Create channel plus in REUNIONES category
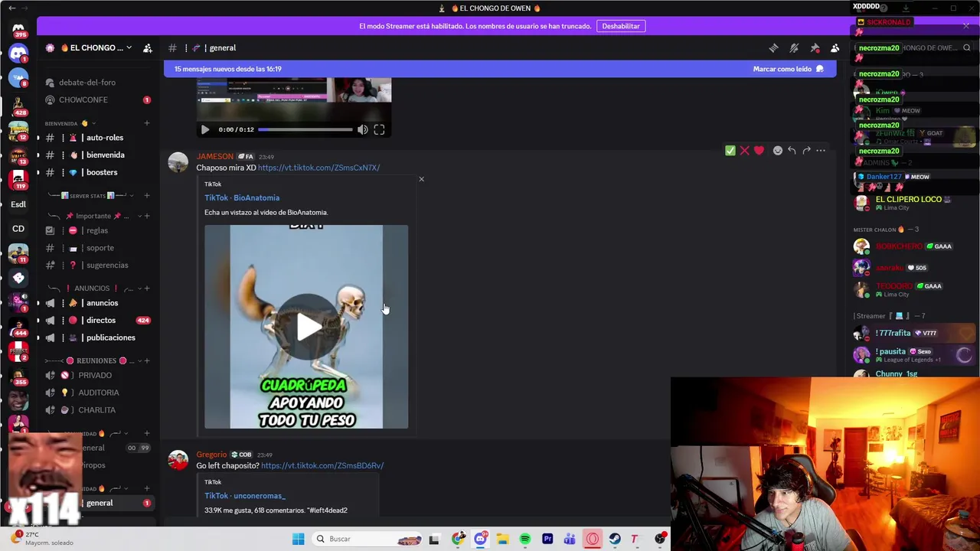 pyautogui.click(x=147, y=360)
